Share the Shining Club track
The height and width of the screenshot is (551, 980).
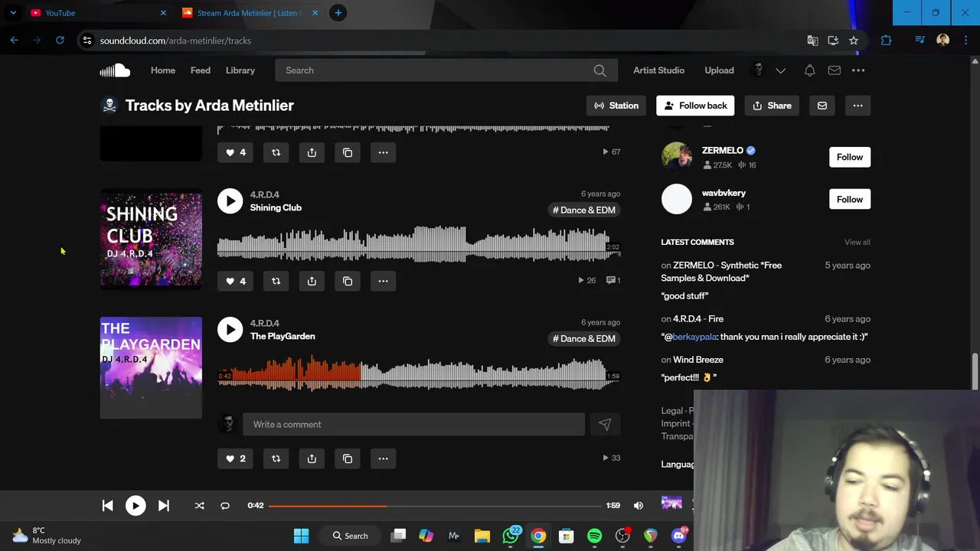click(312, 281)
